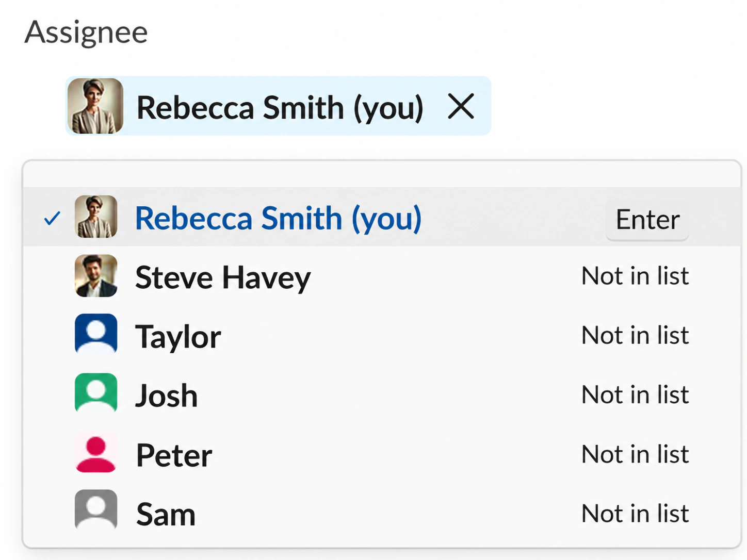Click 'Not in list' in Peter's row
This screenshot has height=560, width=747.
coord(635,454)
